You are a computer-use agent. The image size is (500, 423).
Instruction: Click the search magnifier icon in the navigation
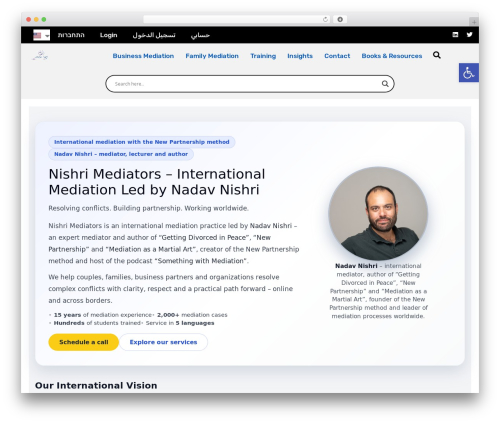pyautogui.click(x=437, y=55)
